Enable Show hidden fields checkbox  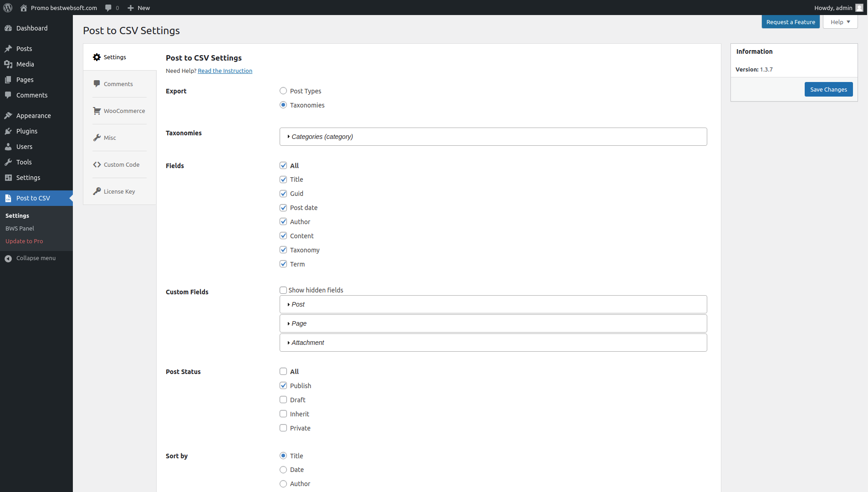[283, 290]
